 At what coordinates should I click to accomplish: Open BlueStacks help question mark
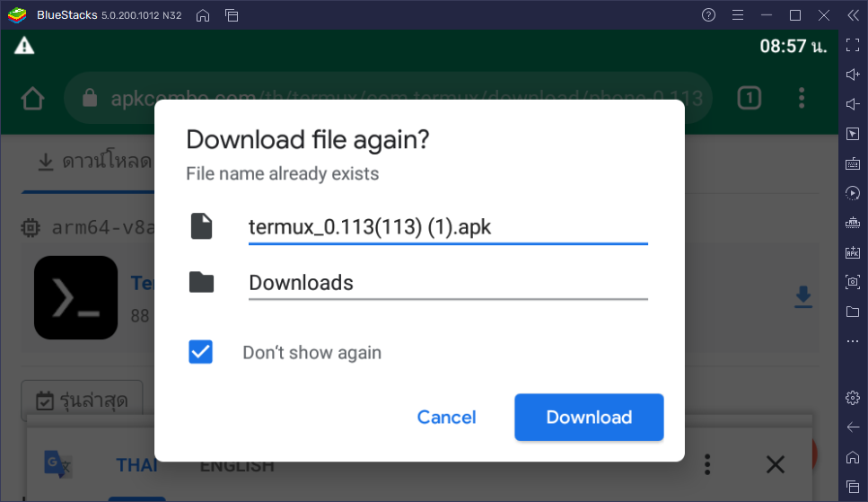(708, 15)
